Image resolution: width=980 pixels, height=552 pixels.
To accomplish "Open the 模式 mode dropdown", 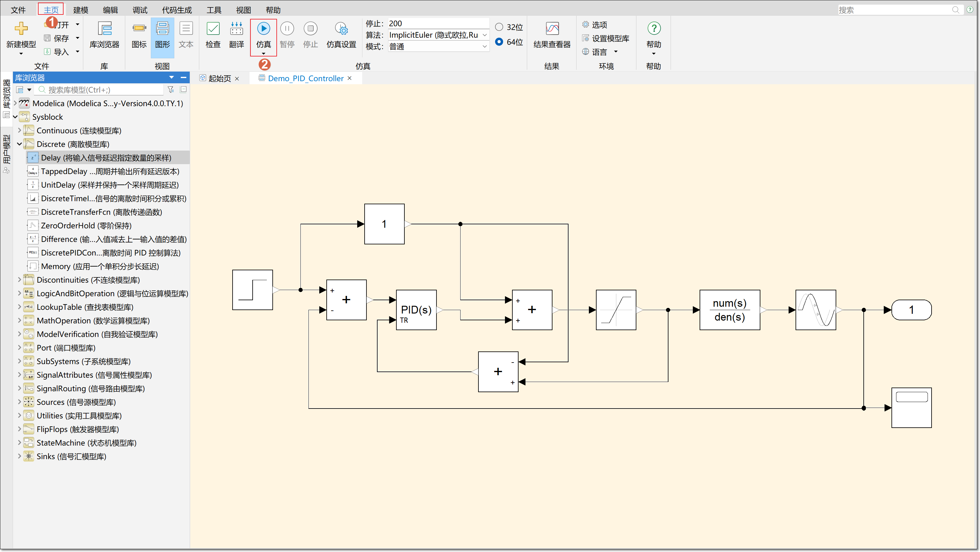I will tap(484, 46).
